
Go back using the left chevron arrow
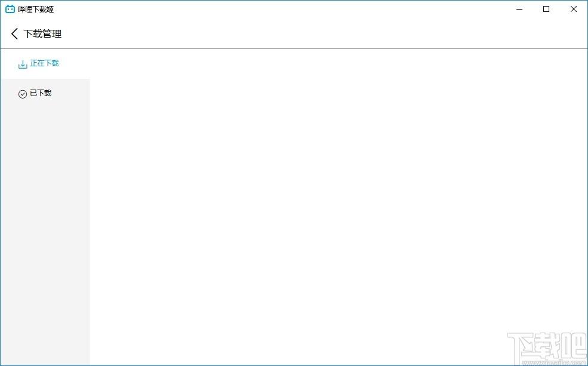pos(14,34)
